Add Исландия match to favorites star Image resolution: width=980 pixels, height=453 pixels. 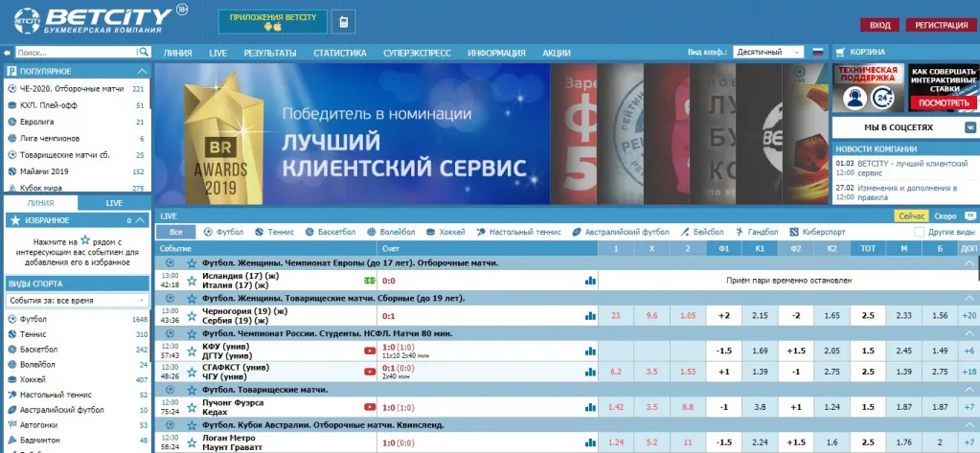192,281
